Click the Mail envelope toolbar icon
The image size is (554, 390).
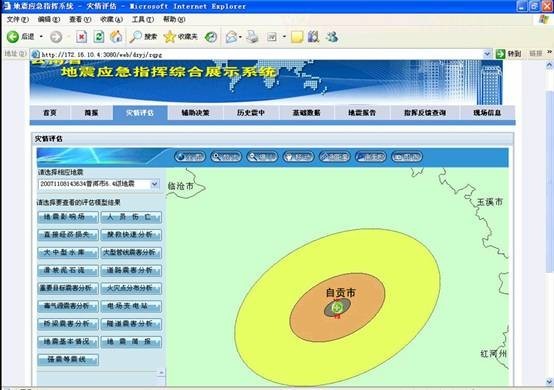(231, 37)
